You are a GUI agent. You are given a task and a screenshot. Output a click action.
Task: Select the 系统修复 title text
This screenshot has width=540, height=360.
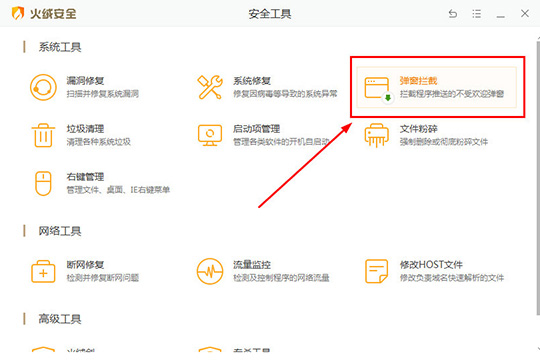click(252, 81)
